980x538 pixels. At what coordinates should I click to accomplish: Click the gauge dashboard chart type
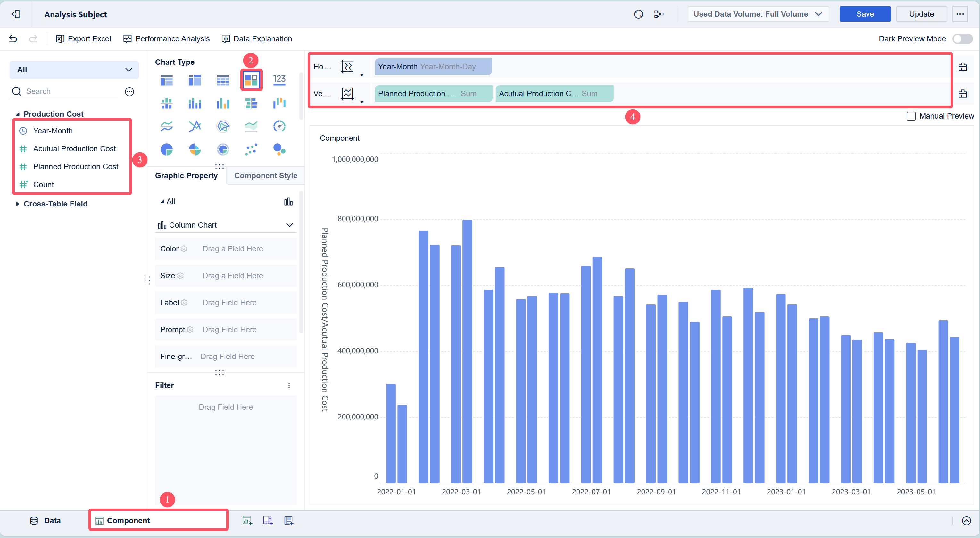[x=279, y=126]
